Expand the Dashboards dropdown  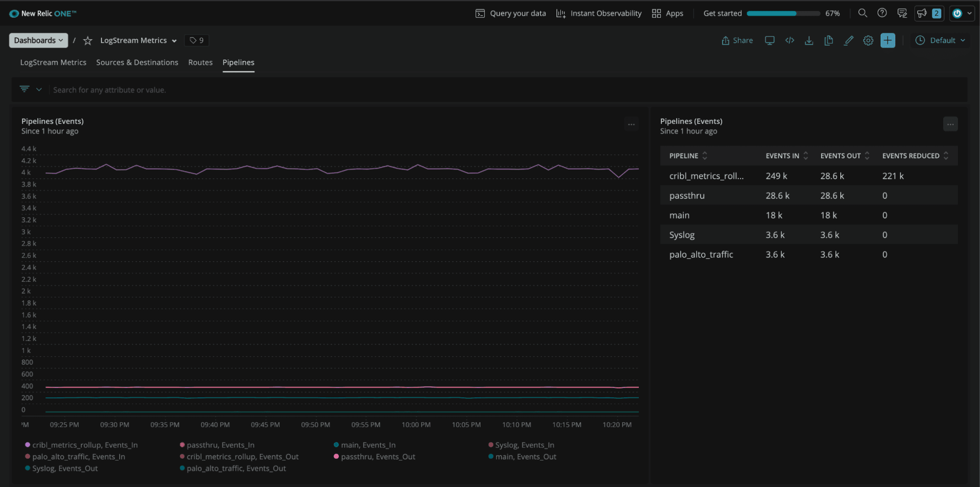tap(38, 41)
